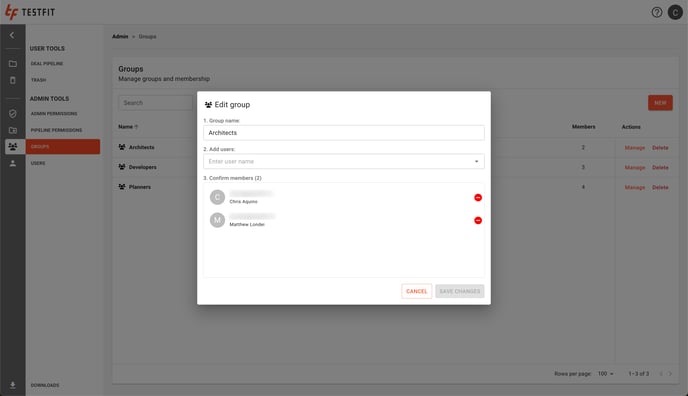Image resolution: width=688 pixels, height=396 pixels.
Task: Click Delete for the Developers group
Action: [x=660, y=168]
